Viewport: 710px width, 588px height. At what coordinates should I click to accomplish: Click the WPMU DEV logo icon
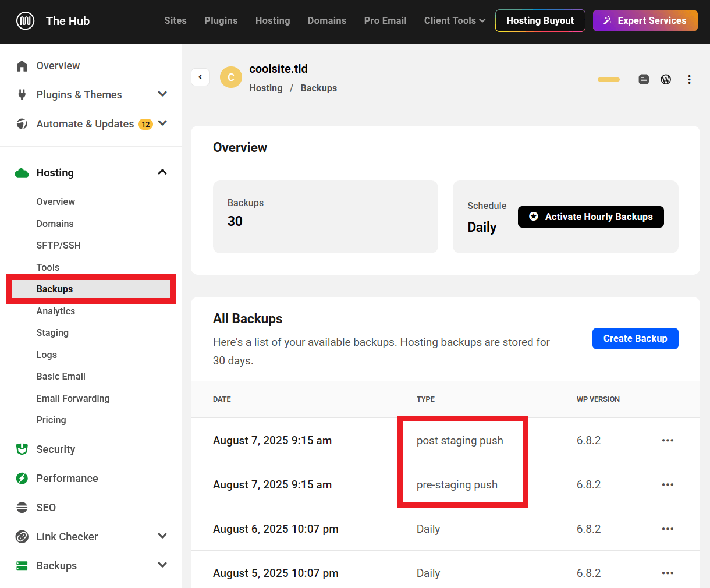(25, 21)
